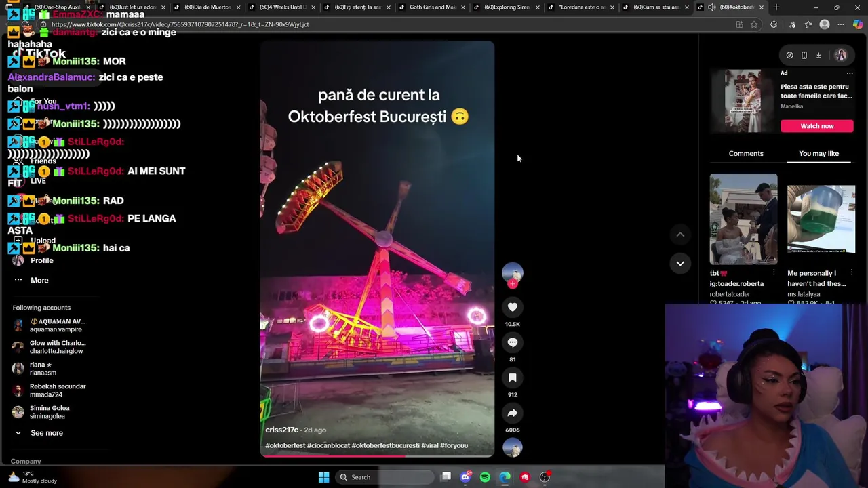Click the #oktoberfest hashtag
The height and width of the screenshot is (488, 868).
(x=285, y=445)
